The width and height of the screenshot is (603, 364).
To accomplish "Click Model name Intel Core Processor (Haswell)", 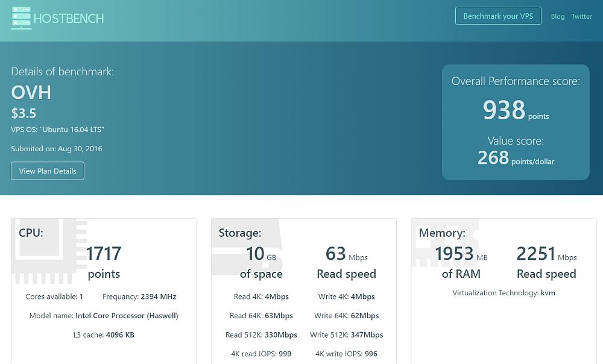I will pyautogui.click(x=104, y=316).
